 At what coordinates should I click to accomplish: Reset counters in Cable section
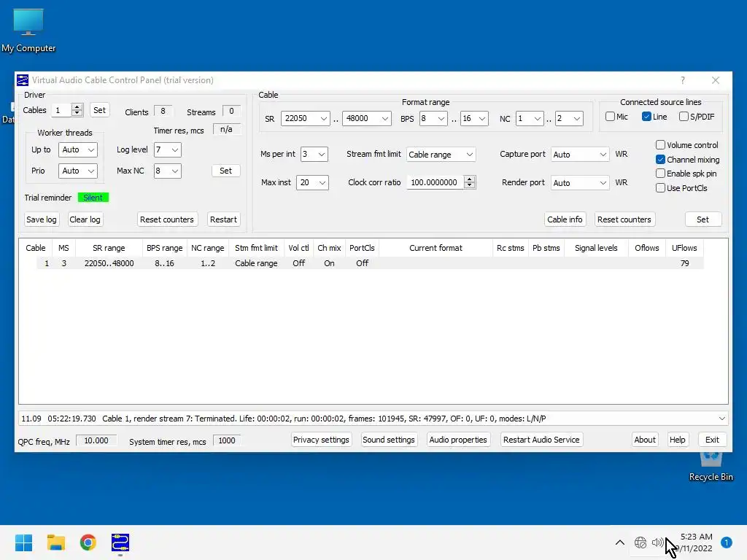tap(624, 219)
